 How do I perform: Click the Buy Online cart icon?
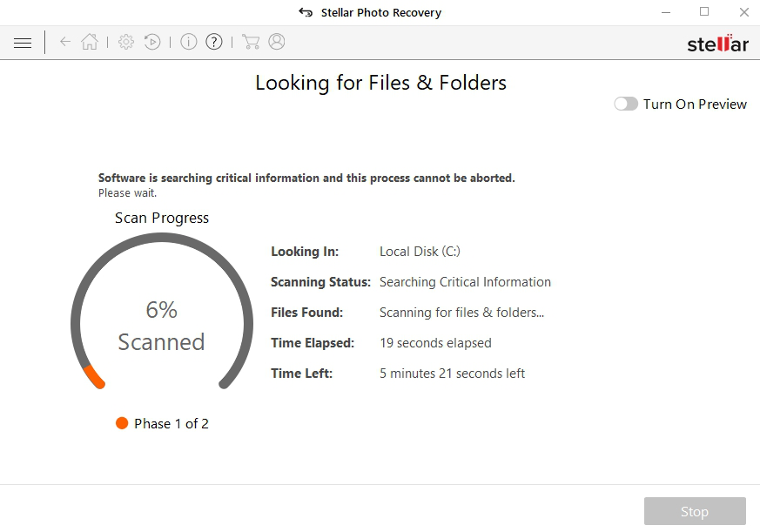(x=250, y=42)
